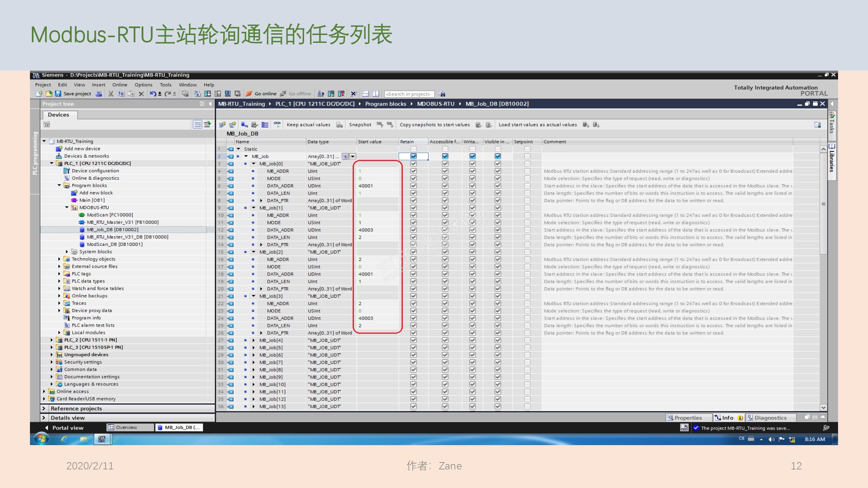Click the Print icon in toolbar

(99, 94)
